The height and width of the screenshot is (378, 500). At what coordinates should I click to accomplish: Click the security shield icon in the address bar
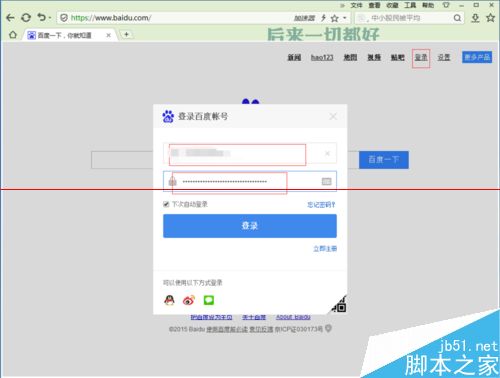pyautogui.click(x=64, y=18)
